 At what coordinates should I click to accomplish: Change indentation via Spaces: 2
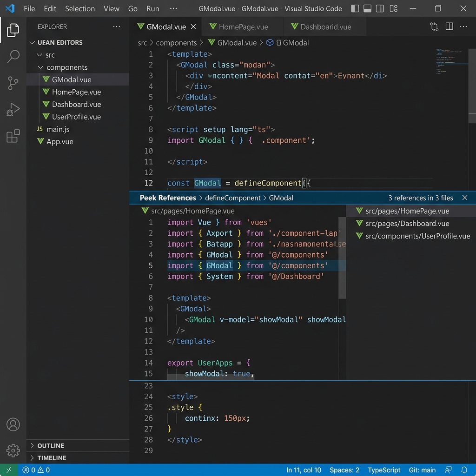point(344,470)
